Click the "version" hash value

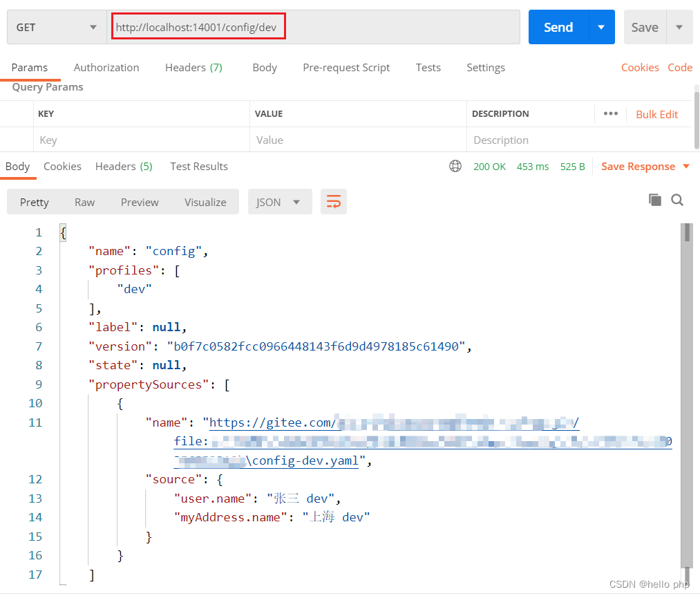coord(316,346)
